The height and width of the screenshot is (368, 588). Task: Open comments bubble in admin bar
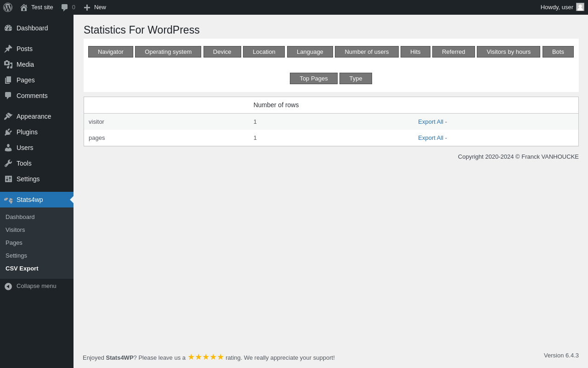(x=65, y=7)
